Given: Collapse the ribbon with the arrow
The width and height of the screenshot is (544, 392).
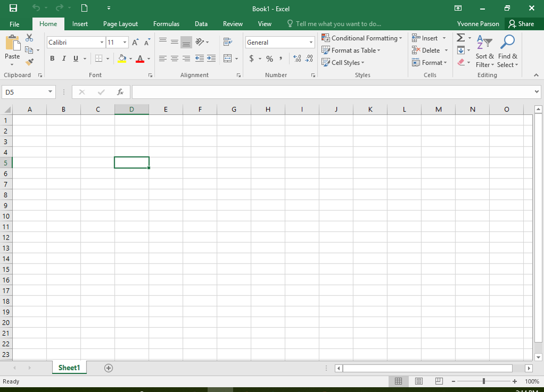Looking at the screenshot, I should 536,75.
